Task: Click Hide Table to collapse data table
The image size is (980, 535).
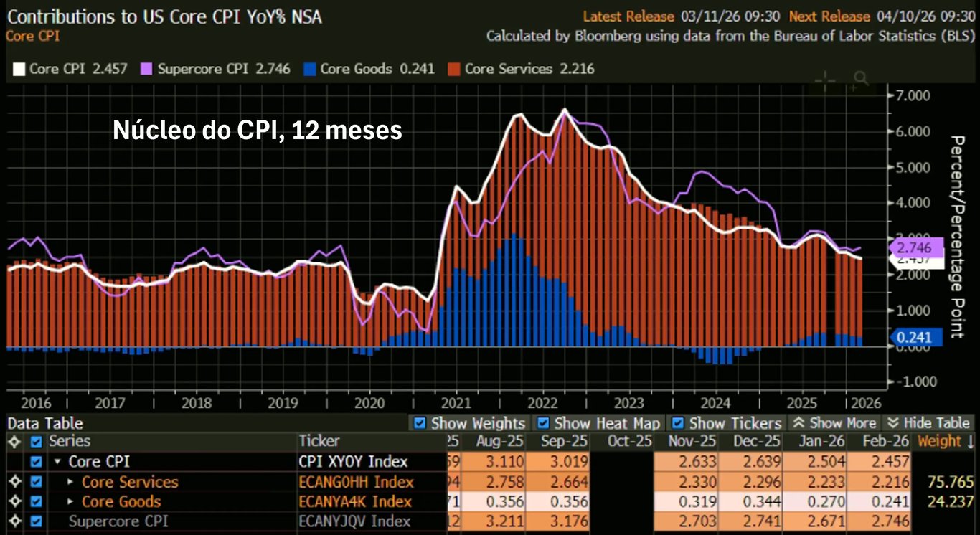Action: pyautogui.click(x=928, y=423)
